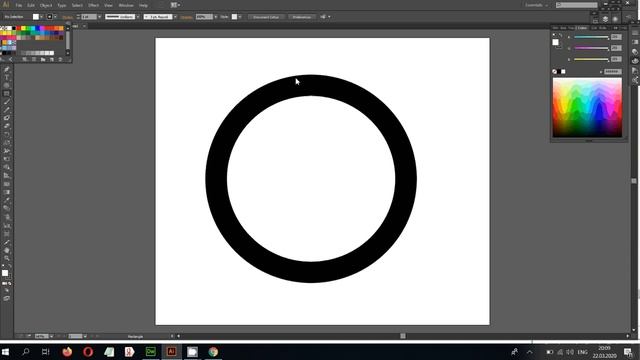The image size is (640, 360).
Task: Click the ENG language indicator
Action: (x=582, y=352)
